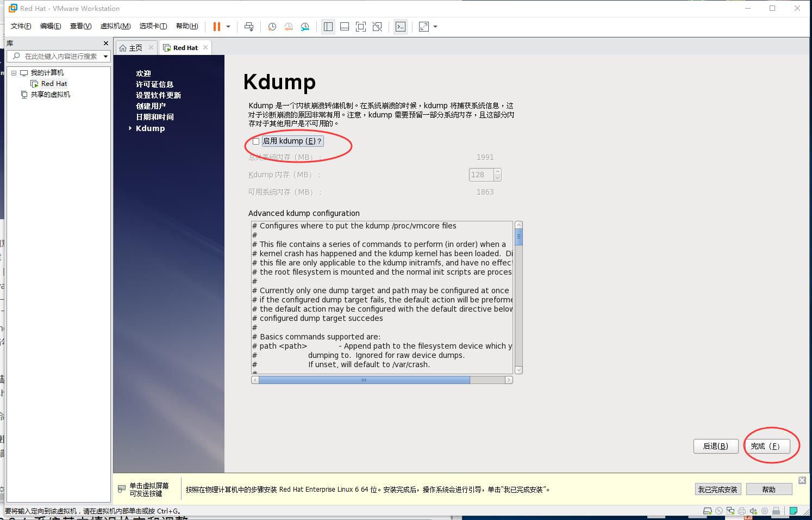The image size is (812, 520).
Task: Click the 日期和时间 setup step
Action: point(154,117)
